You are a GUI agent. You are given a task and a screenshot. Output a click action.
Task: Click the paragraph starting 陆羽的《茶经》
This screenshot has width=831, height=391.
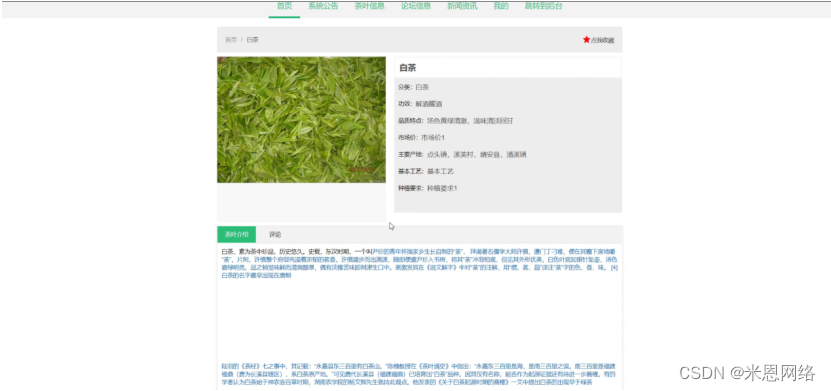419,374
